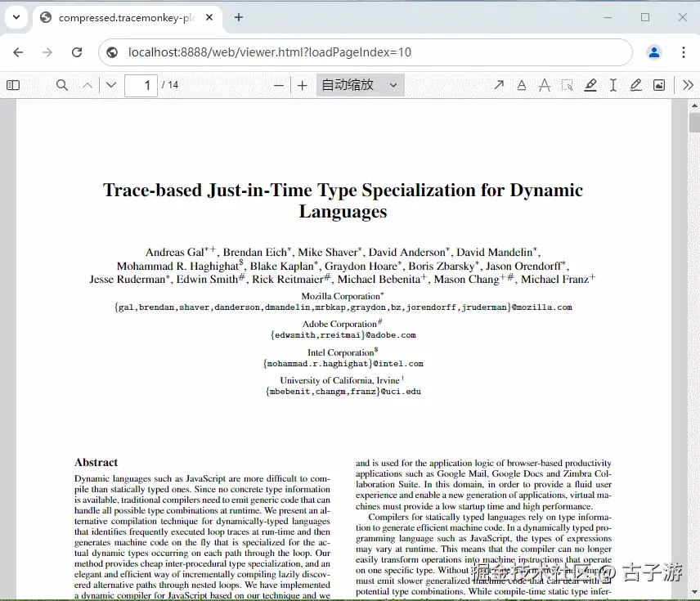Select the arrow annotation tool
The image size is (700, 601).
[x=499, y=85]
